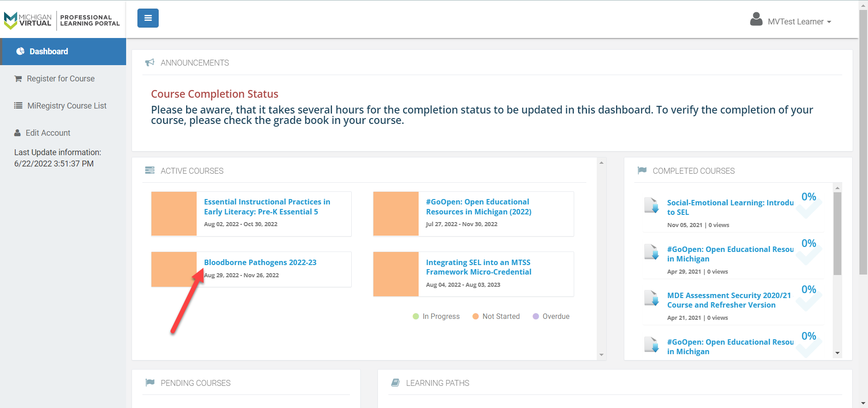This screenshot has width=868, height=408.
Task: Click the Apr 29, 2021 | 0 views text
Action: tap(698, 271)
